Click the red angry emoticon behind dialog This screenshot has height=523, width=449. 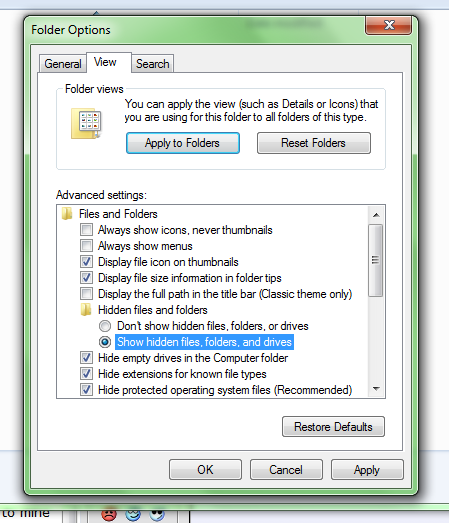pyautogui.click(x=109, y=514)
